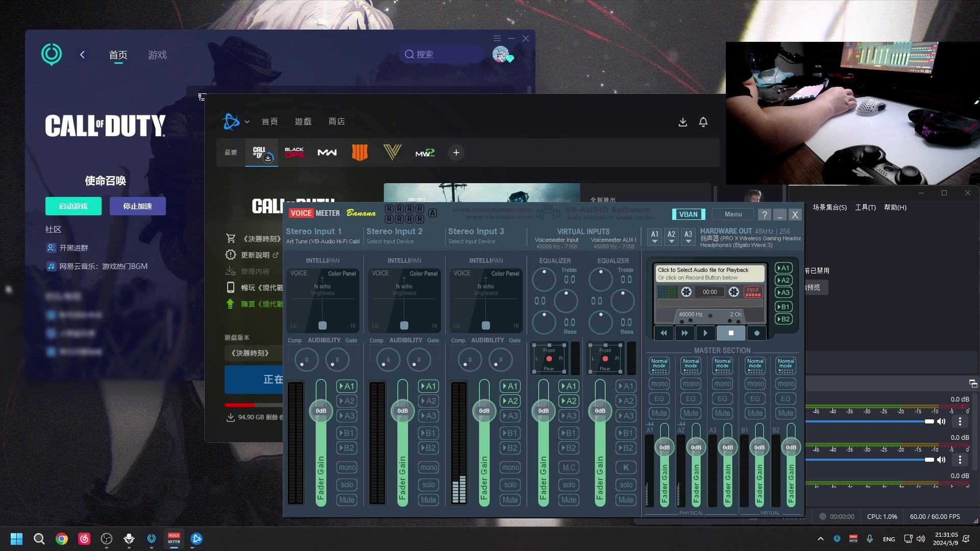Switch to 游戏 tab in booster app
The width and height of the screenshot is (980, 551).
coord(157,55)
